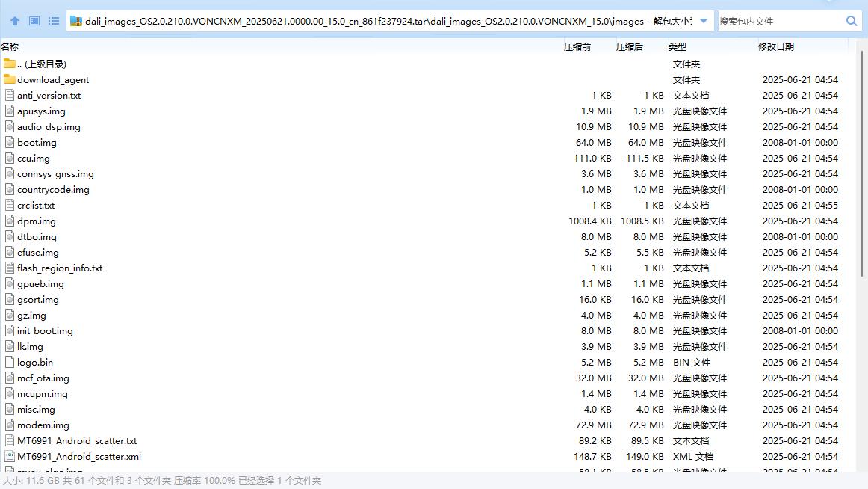
Task: Select the gsort.img file icon
Action: click(10, 299)
